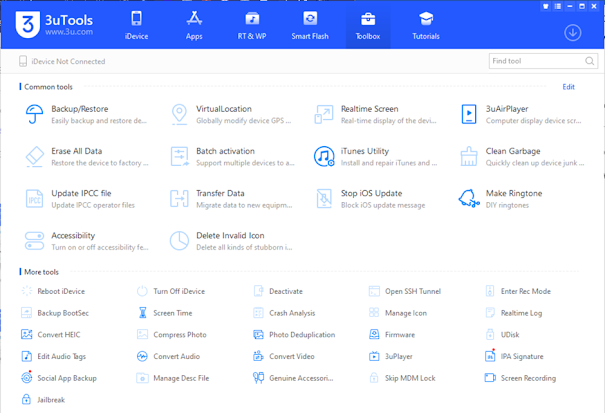Select the Toolbox tab
Viewport: 605px width, 413px height.
pos(368,25)
